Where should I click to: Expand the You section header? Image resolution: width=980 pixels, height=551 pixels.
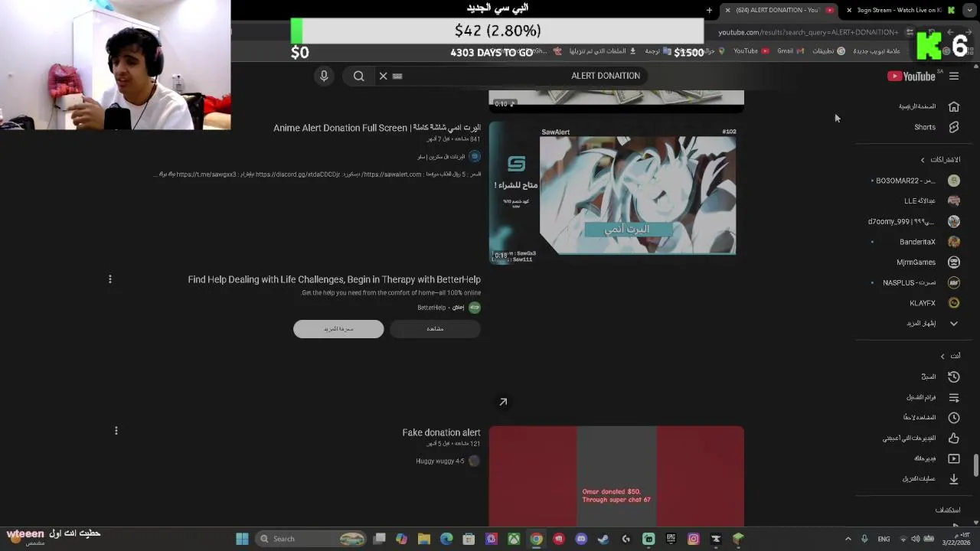point(950,356)
